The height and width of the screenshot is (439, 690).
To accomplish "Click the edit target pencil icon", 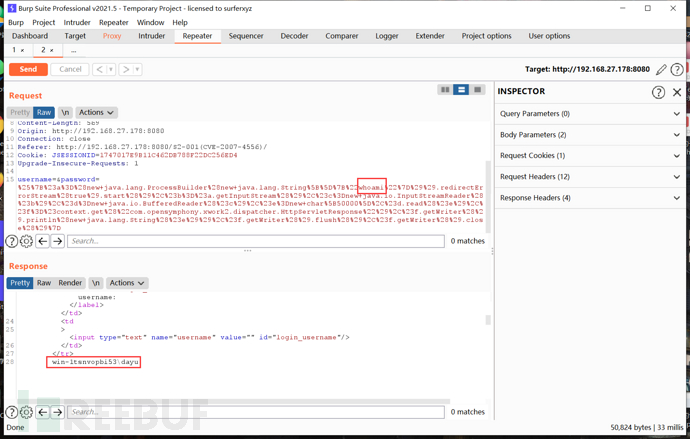I will point(661,70).
